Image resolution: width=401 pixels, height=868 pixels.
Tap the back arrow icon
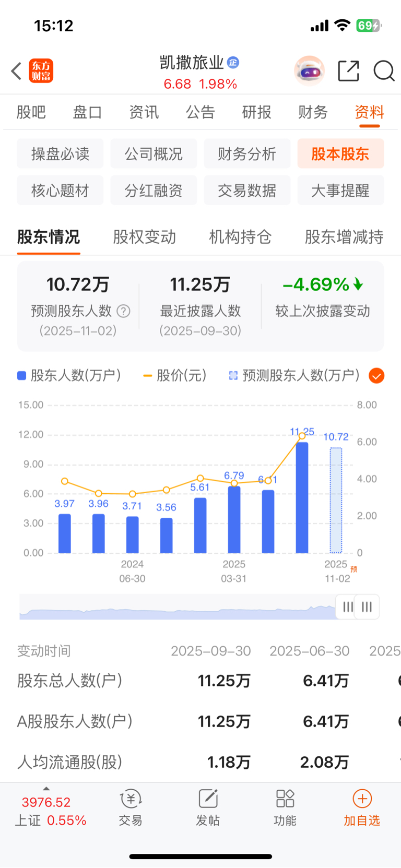pyautogui.click(x=16, y=71)
